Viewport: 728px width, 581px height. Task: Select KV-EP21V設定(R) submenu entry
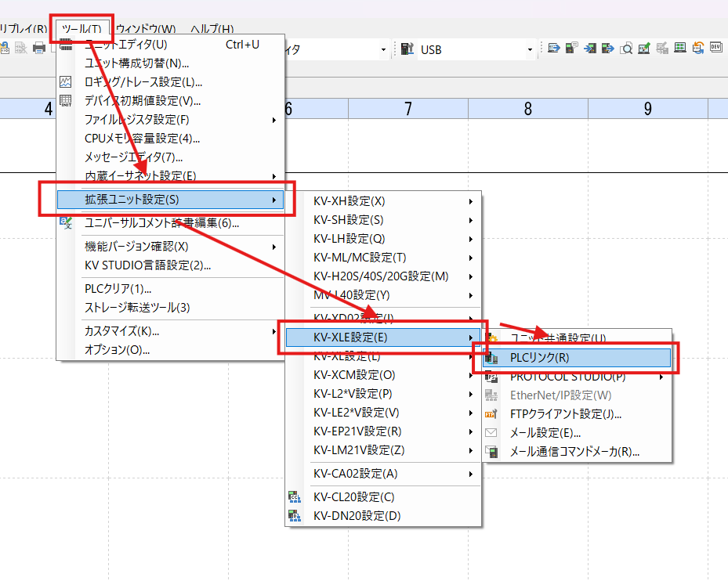pyautogui.click(x=383, y=431)
